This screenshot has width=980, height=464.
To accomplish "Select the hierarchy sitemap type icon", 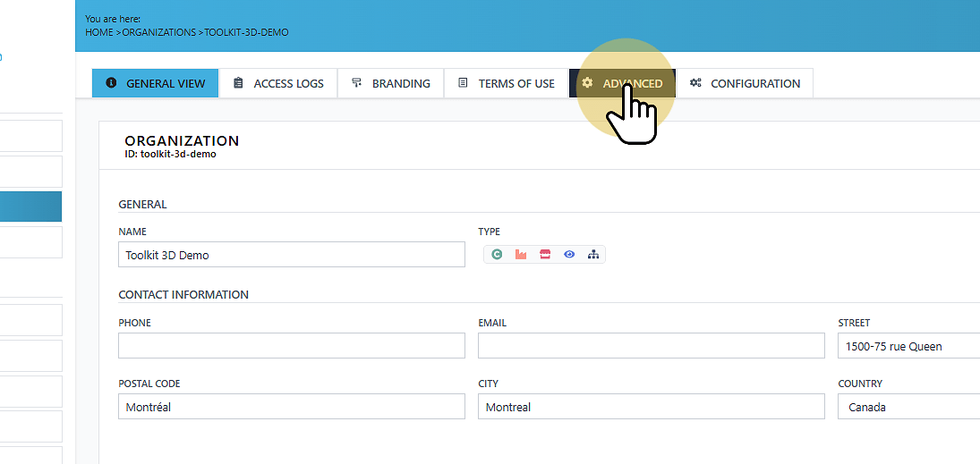I will click(x=593, y=254).
